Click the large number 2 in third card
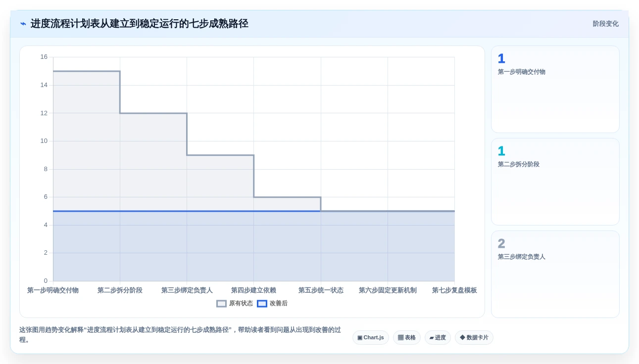The width and height of the screenshot is (639, 364). 501,244
